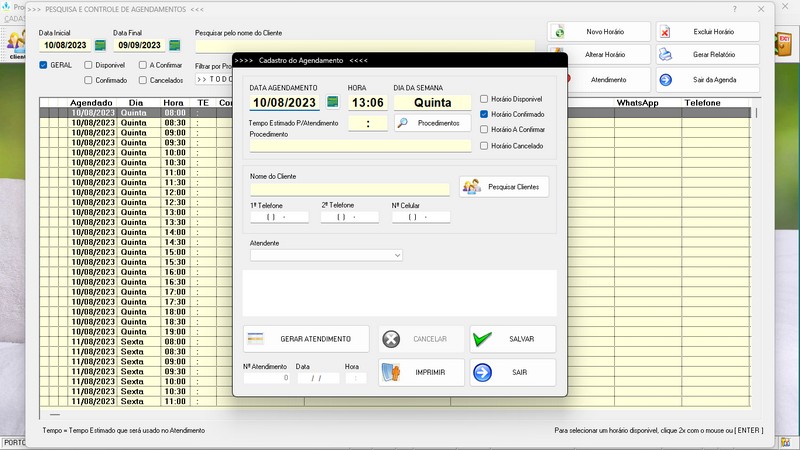Click the Gerar Atendimento button
The height and width of the screenshot is (450, 800).
tap(306, 339)
